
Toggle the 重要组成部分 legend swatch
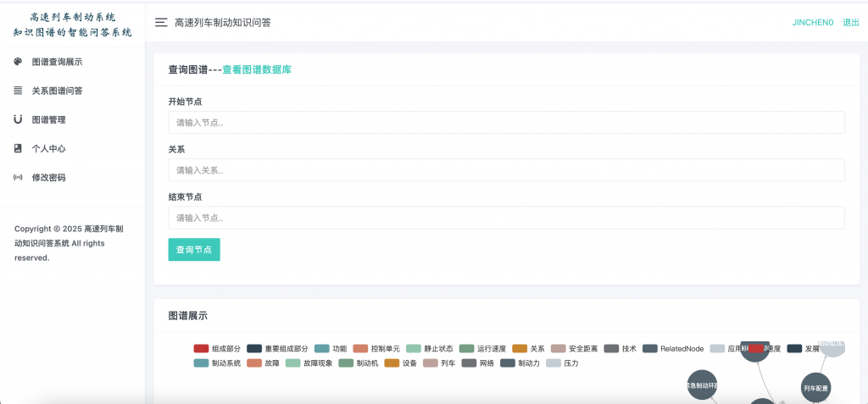pos(254,349)
